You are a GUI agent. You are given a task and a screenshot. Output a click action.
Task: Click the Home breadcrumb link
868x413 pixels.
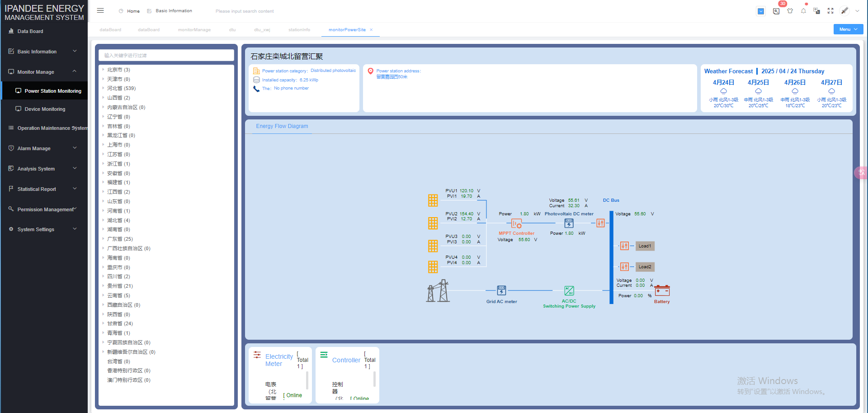click(133, 11)
